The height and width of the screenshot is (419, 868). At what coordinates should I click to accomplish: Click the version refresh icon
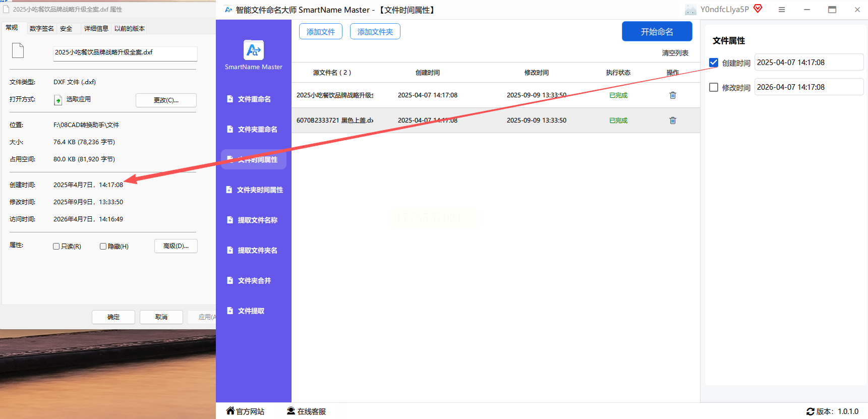(x=810, y=411)
